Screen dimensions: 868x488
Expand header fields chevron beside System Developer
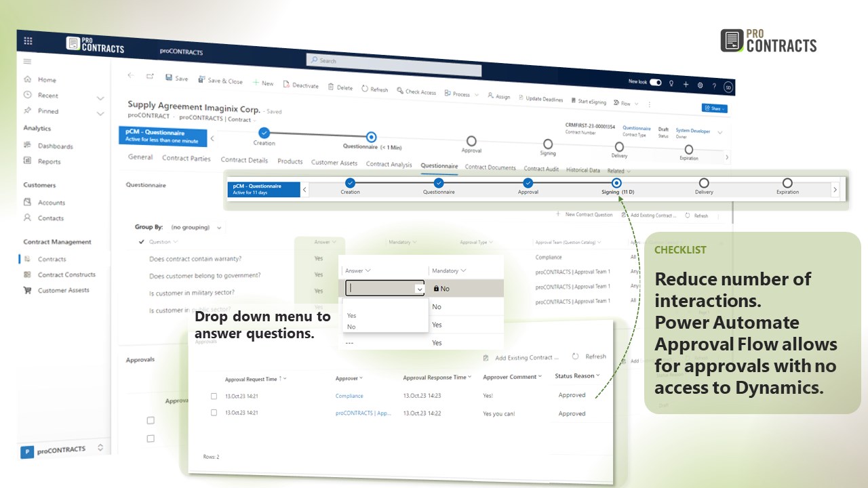click(x=720, y=132)
